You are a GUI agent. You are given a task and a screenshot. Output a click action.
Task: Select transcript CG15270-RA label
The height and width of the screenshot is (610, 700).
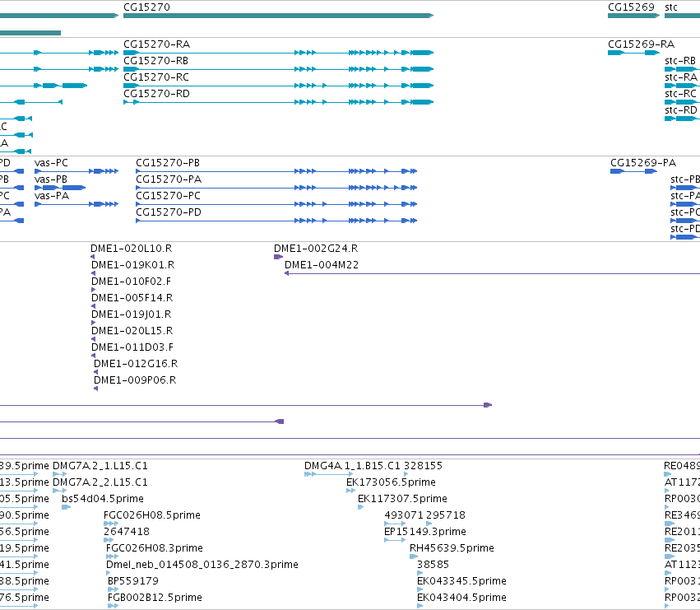tap(156, 44)
